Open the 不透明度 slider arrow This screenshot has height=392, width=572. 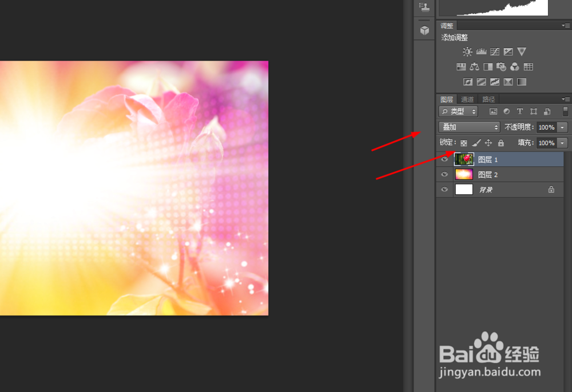562,127
